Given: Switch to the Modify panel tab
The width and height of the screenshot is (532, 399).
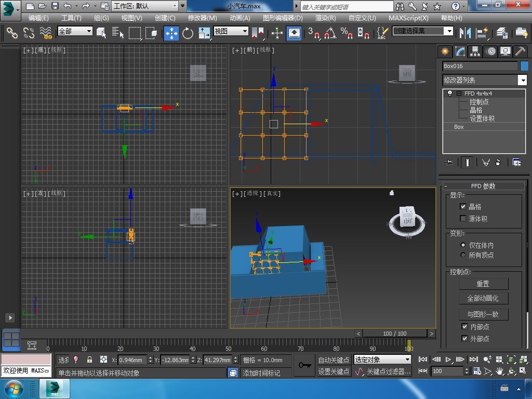Looking at the screenshot, I should click(460, 51).
